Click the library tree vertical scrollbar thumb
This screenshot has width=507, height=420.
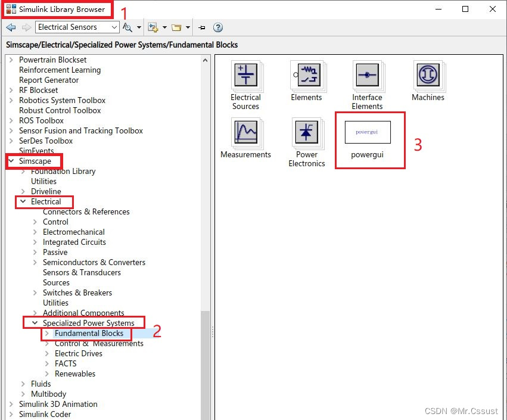pyautogui.click(x=205, y=365)
